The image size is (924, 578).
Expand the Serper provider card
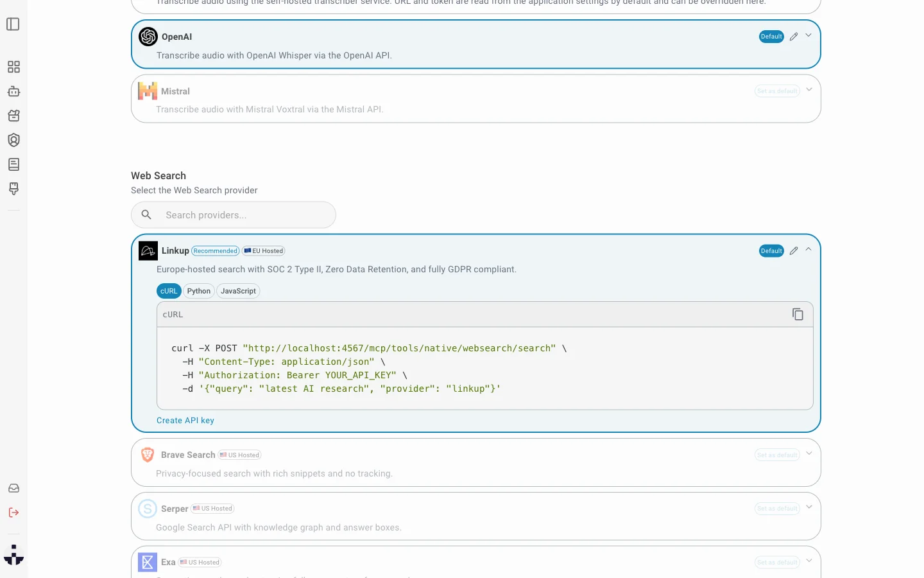pyautogui.click(x=809, y=507)
